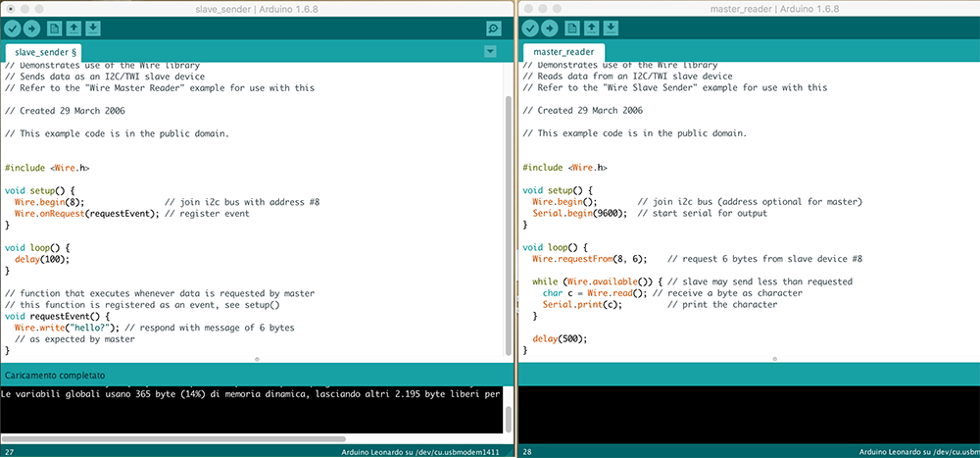Click line number 27 in slave_sender status bar
Viewport: 980px width, 458px height.
(x=9, y=452)
